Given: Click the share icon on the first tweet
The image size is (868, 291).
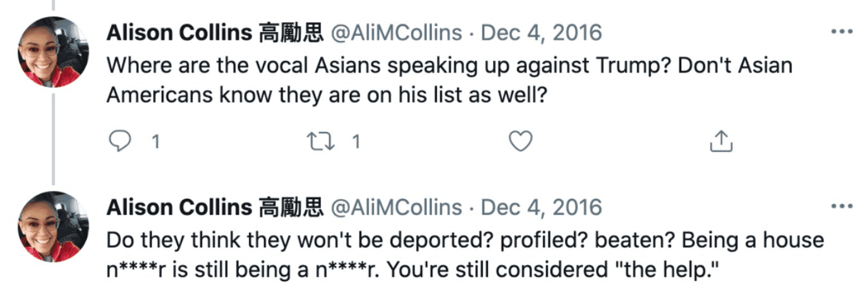Looking at the screenshot, I should pyautogui.click(x=720, y=141).
